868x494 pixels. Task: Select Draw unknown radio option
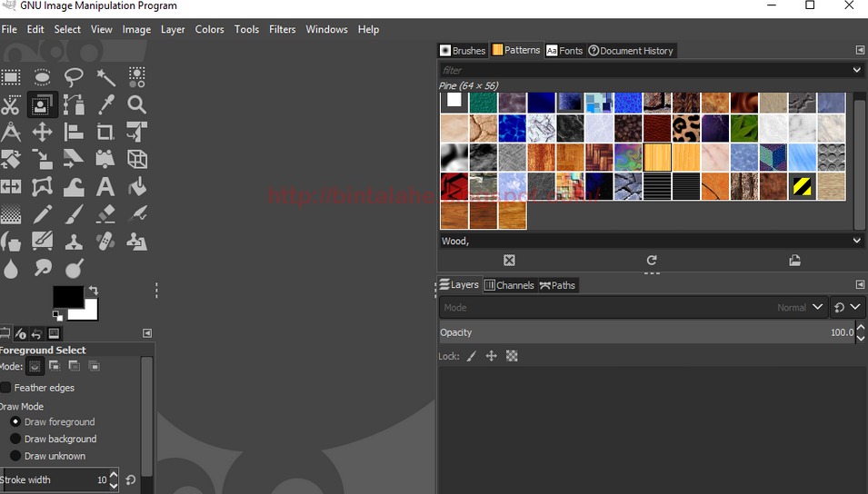[15, 456]
